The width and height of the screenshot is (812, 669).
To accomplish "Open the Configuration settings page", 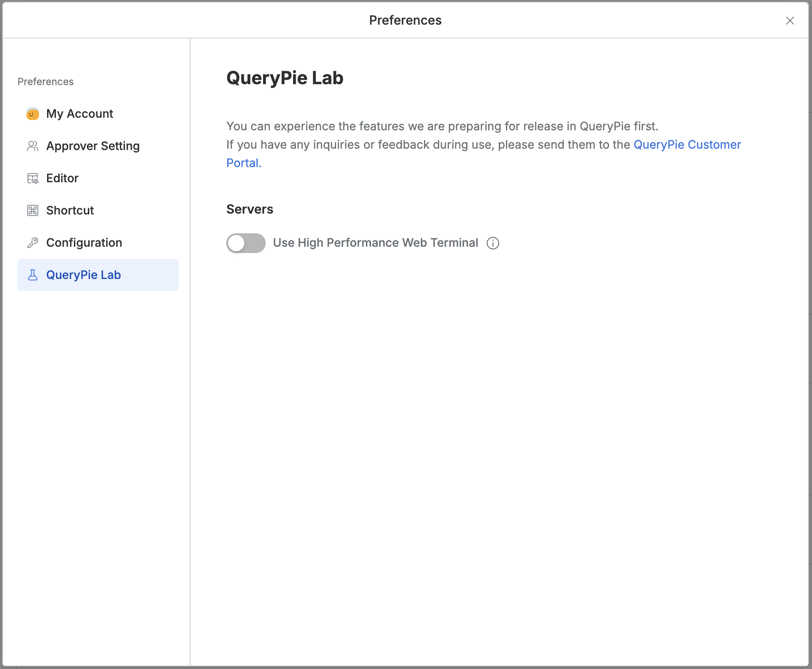I will (x=84, y=243).
